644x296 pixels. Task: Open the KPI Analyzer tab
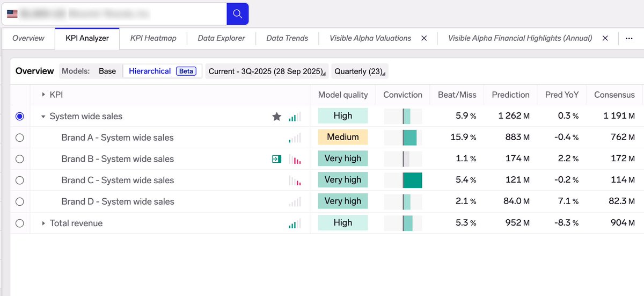[x=87, y=38]
